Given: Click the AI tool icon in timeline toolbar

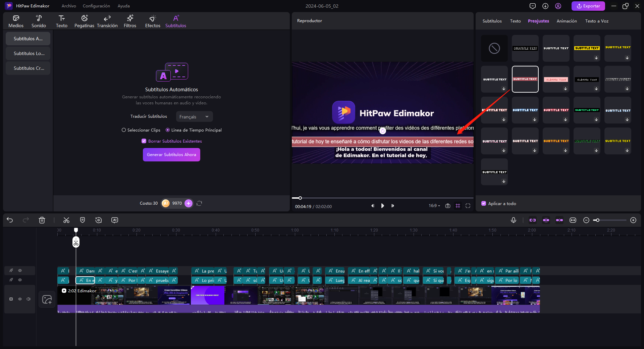Looking at the screenshot, I should (115, 220).
